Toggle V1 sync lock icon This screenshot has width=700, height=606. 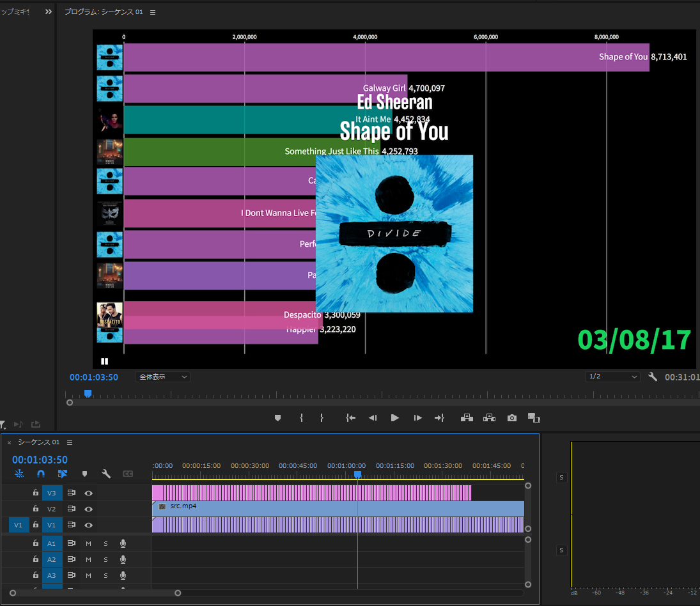71,525
